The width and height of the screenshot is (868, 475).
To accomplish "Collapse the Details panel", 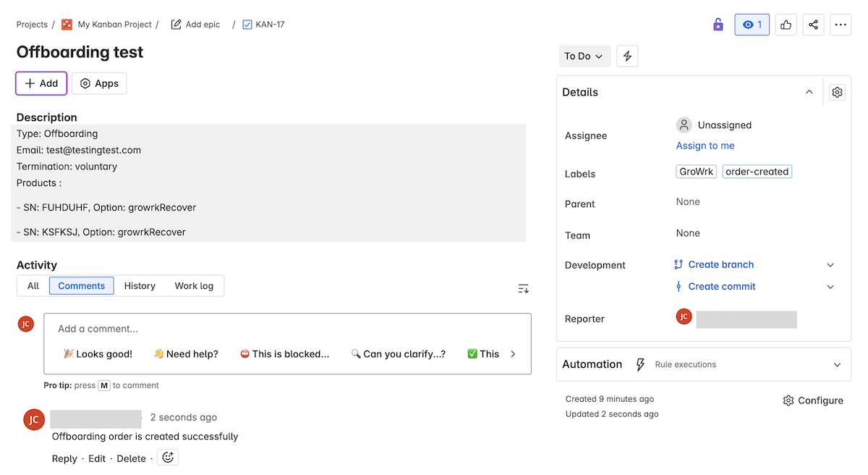I will (x=809, y=92).
